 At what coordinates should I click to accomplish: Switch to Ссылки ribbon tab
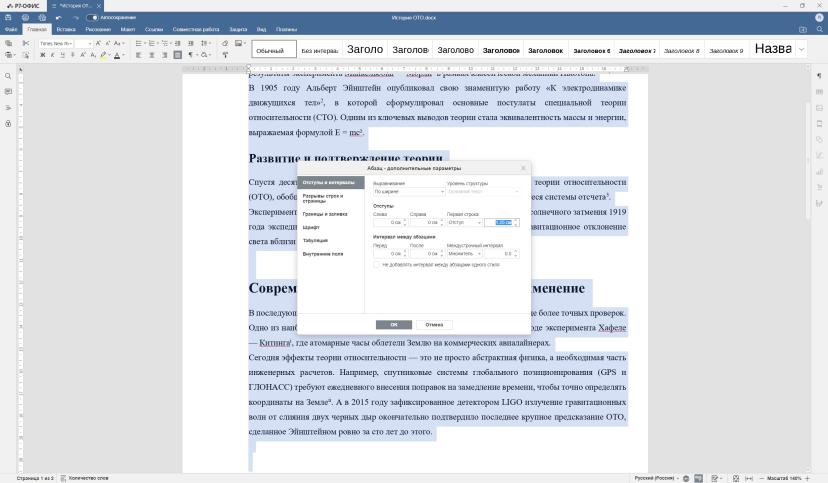pyautogui.click(x=154, y=30)
